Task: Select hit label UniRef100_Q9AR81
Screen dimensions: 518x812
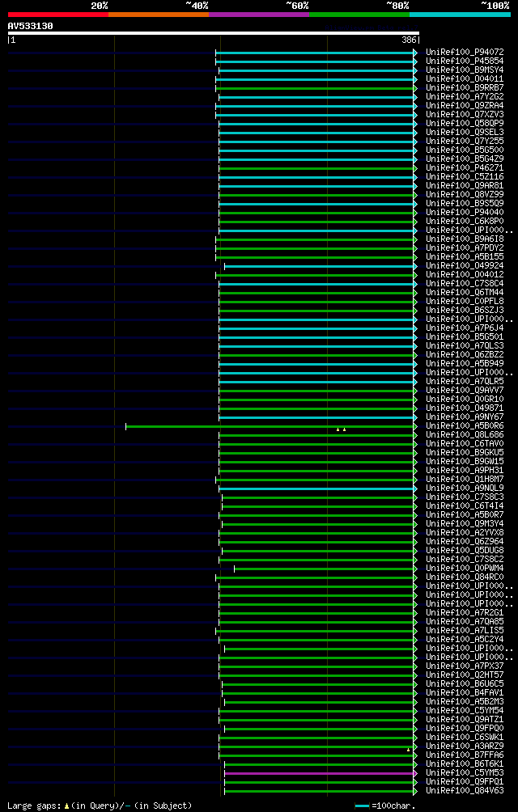Action: (x=465, y=186)
